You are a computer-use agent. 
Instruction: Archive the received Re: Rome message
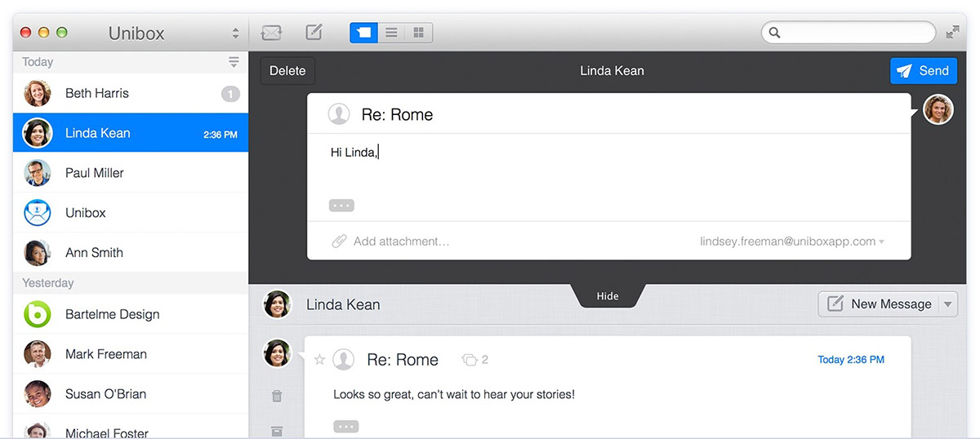pyautogui.click(x=277, y=430)
